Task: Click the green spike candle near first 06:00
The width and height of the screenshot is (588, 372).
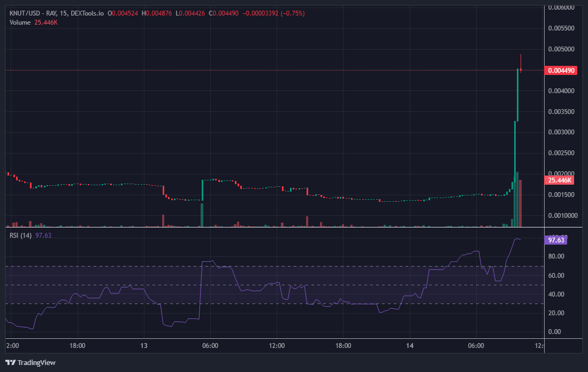Action: (202, 190)
